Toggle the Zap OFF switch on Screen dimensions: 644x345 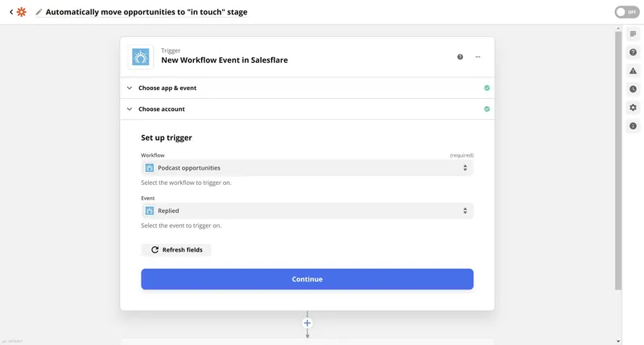coord(627,12)
